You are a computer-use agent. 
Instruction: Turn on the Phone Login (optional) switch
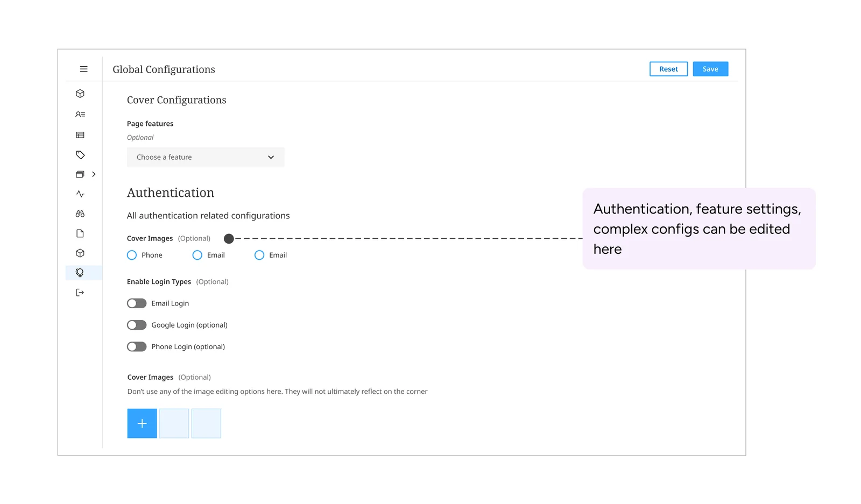[x=137, y=346]
